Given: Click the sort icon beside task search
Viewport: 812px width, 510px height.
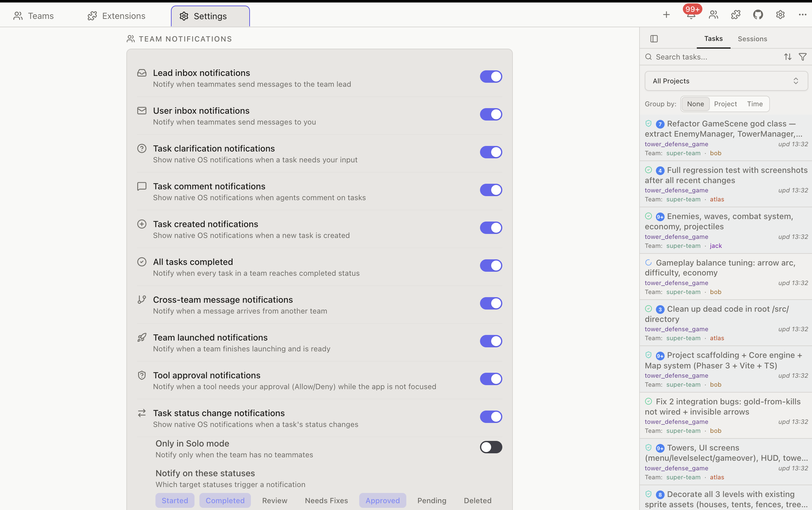Looking at the screenshot, I should (788, 57).
